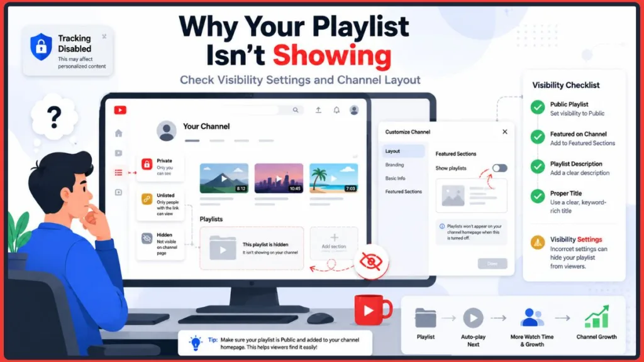Open Featured Sections in dialog sidebar
The image size is (644, 362).
[x=403, y=192]
